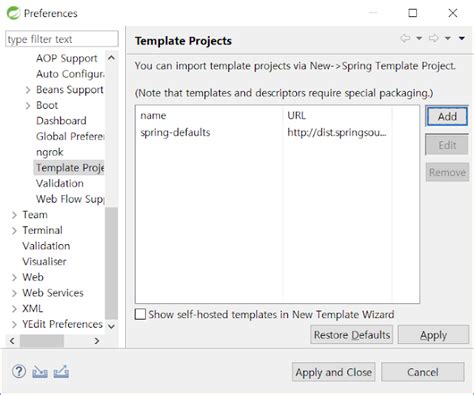
Task: Click the type filter text field
Action: click(62, 39)
